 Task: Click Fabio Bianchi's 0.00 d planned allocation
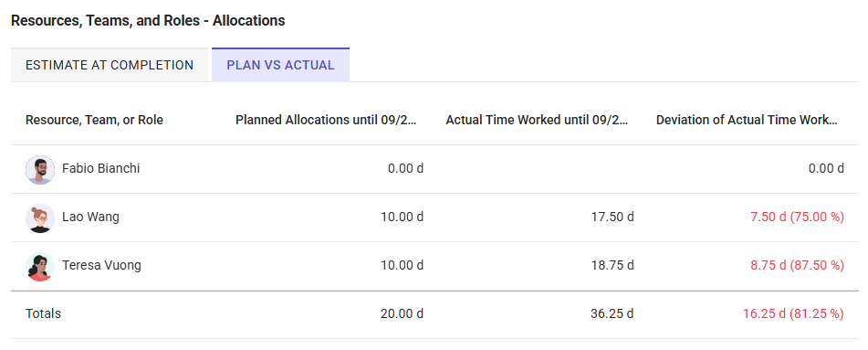405,169
